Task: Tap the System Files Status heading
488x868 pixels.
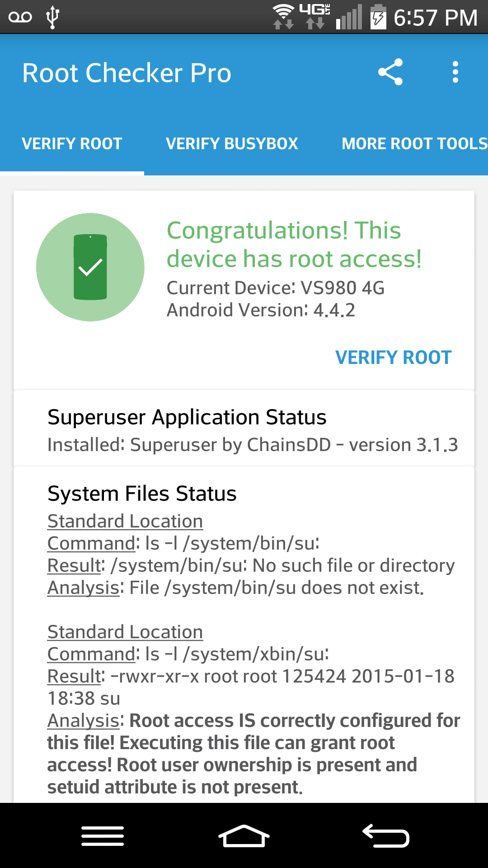Action: pyautogui.click(x=142, y=493)
